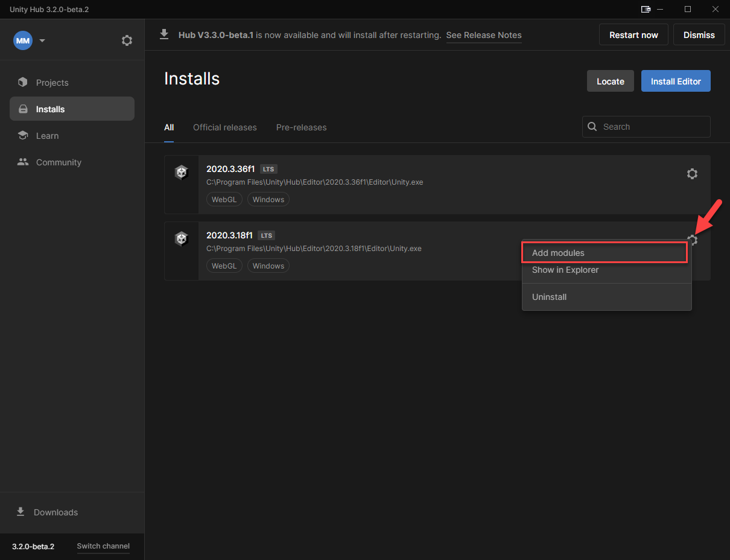Click Unity editor icon for 2020.3.36f1

click(182, 173)
